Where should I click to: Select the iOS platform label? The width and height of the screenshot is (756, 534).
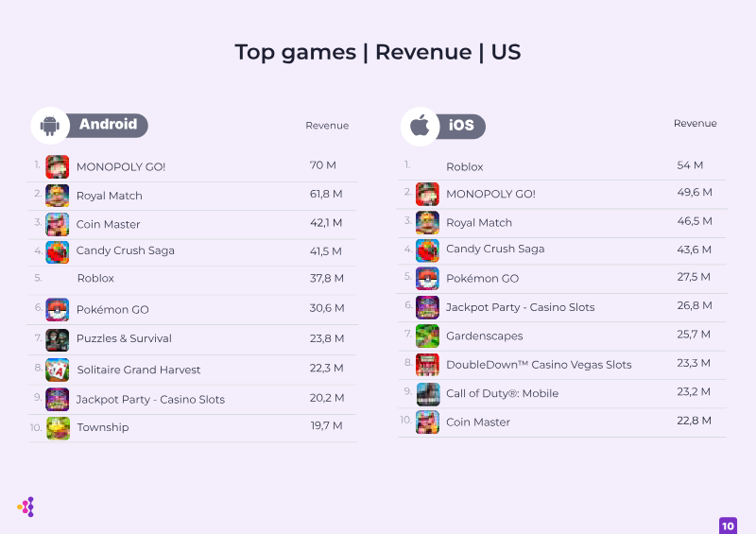[x=461, y=126]
